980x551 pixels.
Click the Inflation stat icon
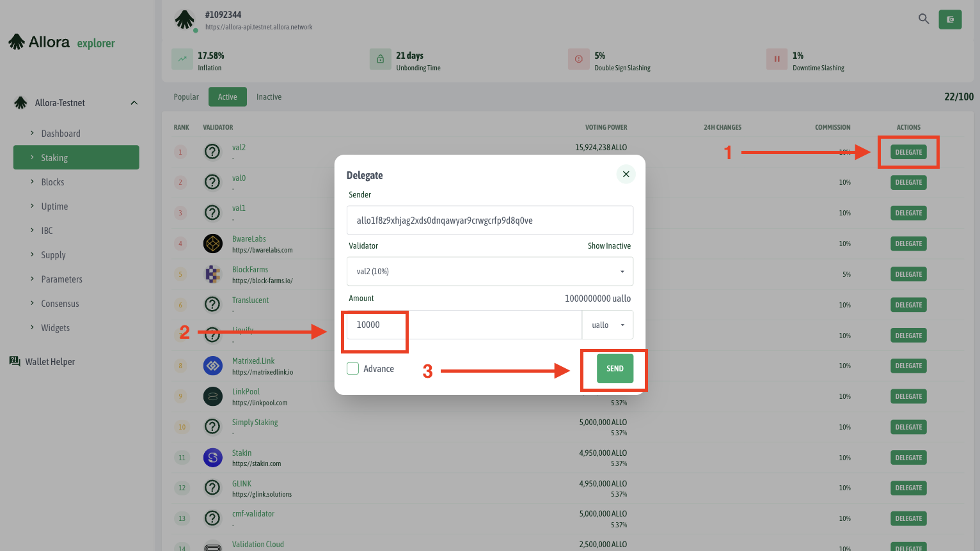pos(182,59)
